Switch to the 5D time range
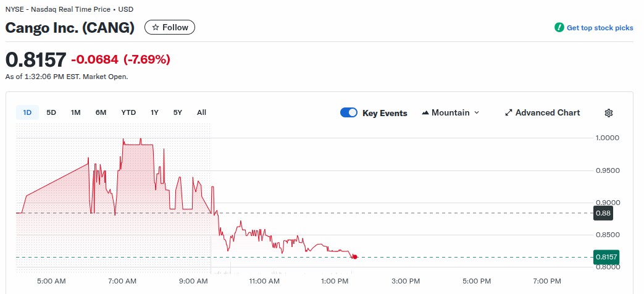 51,112
